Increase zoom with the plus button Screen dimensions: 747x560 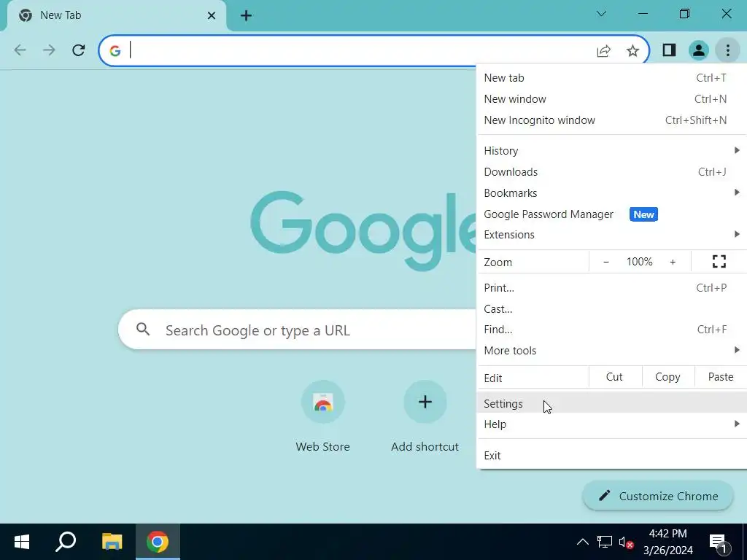[x=673, y=262]
